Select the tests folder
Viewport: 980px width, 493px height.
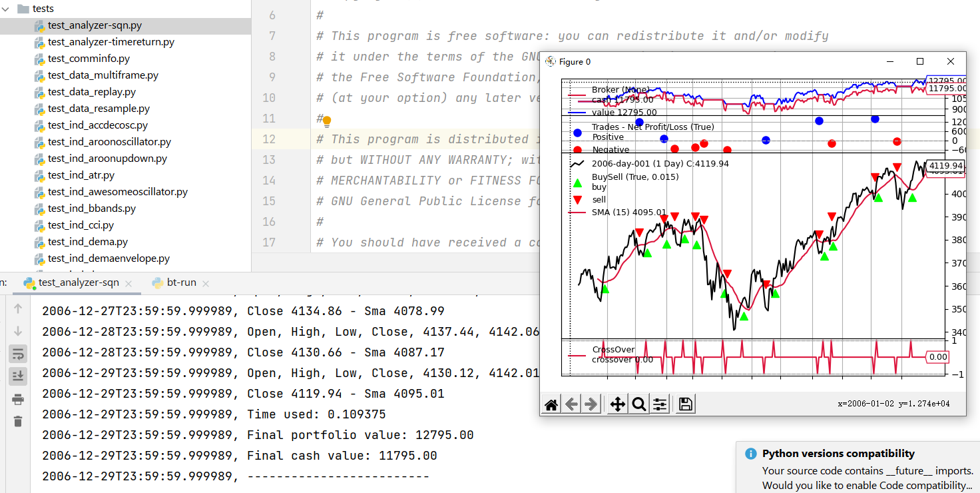pos(43,9)
